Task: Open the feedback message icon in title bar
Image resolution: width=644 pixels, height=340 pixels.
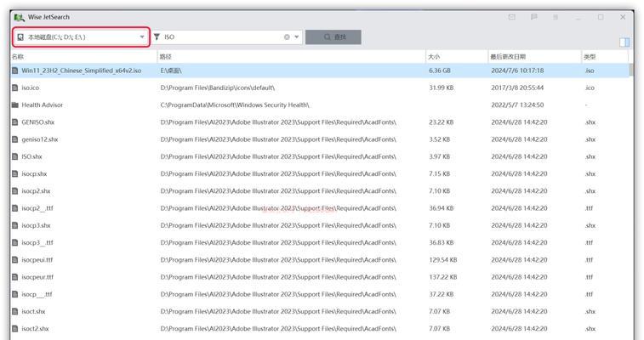Action: coord(512,17)
